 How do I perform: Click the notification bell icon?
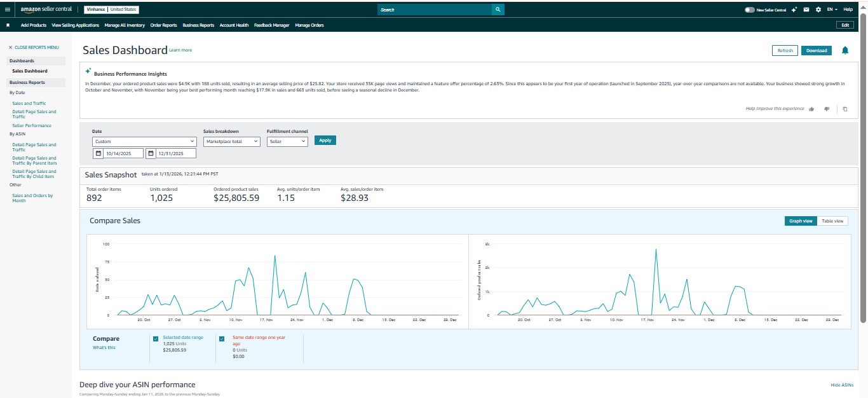tap(844, 50)
